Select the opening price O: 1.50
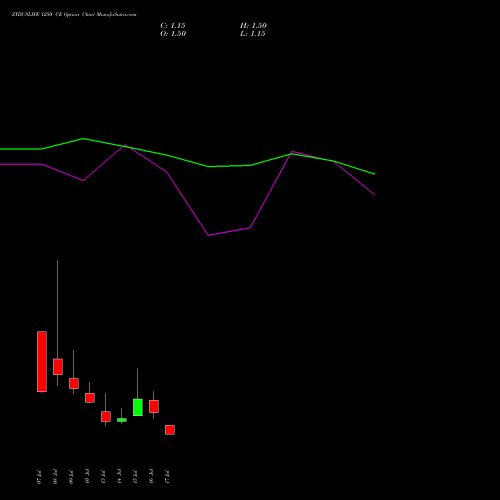Image resolution: width=500 pixels, height=500 pixels. [x=173, y=34]
